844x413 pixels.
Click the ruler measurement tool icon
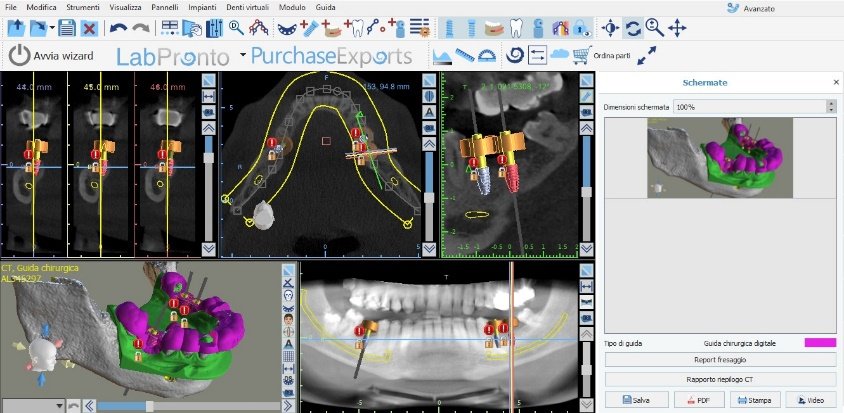tap(465, 55)
